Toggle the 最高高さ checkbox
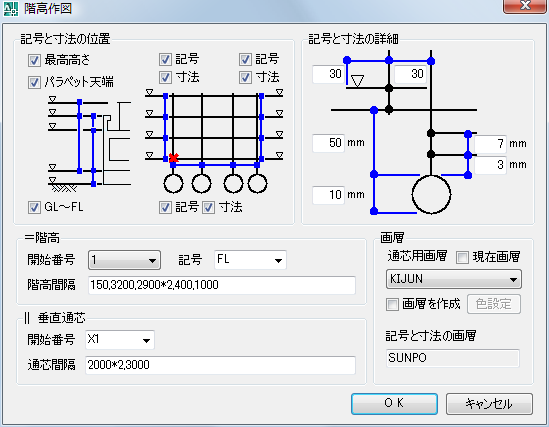549x427 pixels. tap(34, 60)
